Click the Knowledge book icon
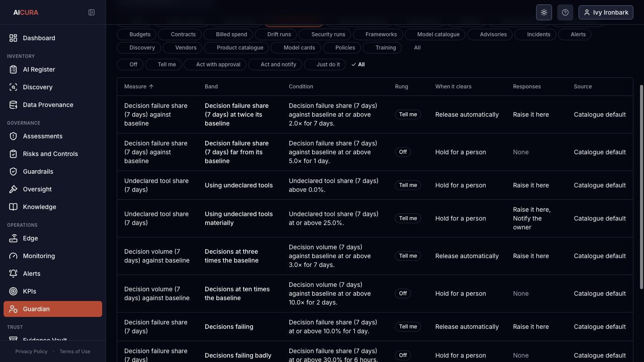The height and width of the screenshot is (362, 644). (13, 207)
